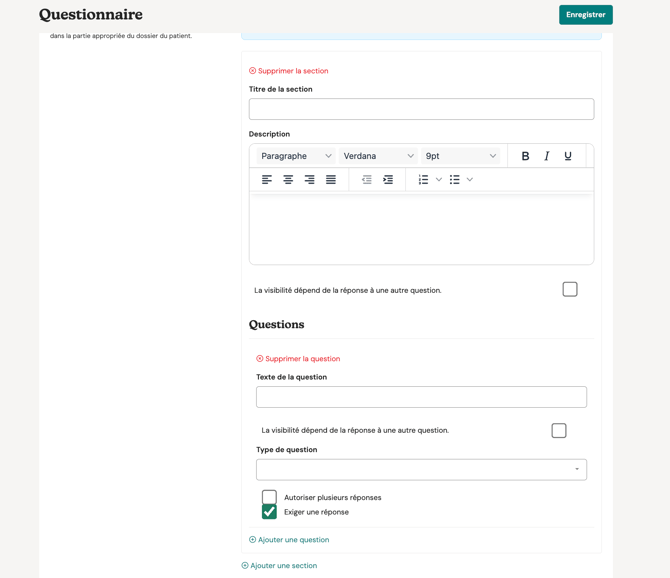This screenshot has width=670, height=578.
Task: Click the Enregistrer button
Action: point(585,15)
